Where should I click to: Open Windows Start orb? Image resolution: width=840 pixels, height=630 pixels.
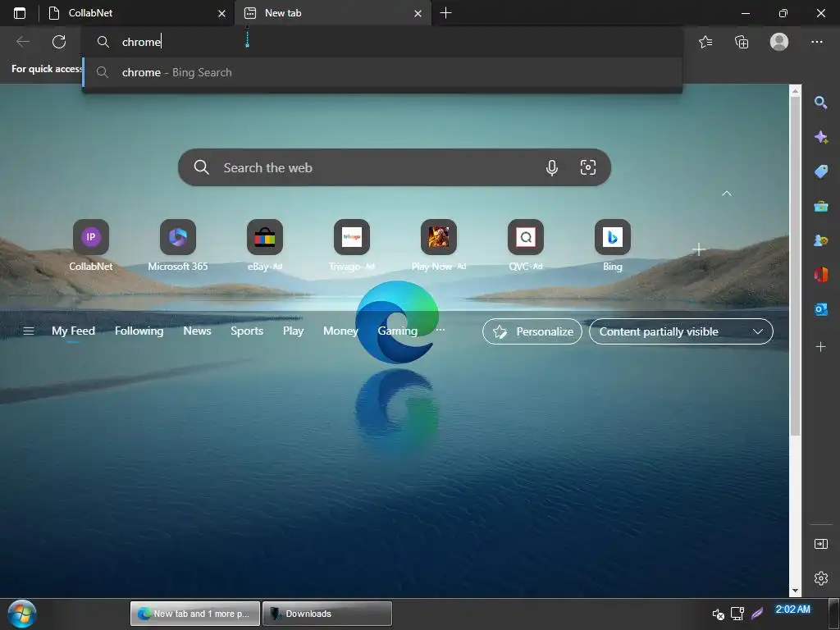[22, 614]
